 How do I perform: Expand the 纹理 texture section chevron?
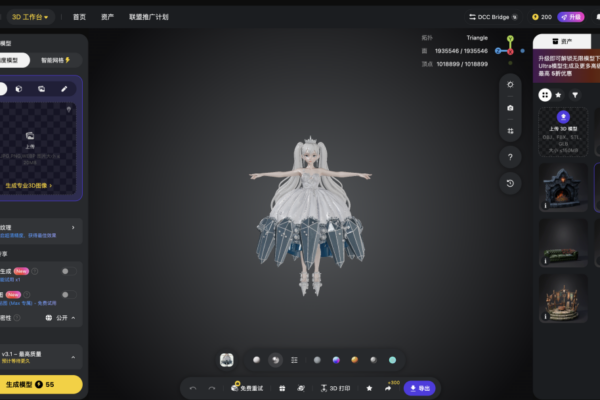click(73, 227)
